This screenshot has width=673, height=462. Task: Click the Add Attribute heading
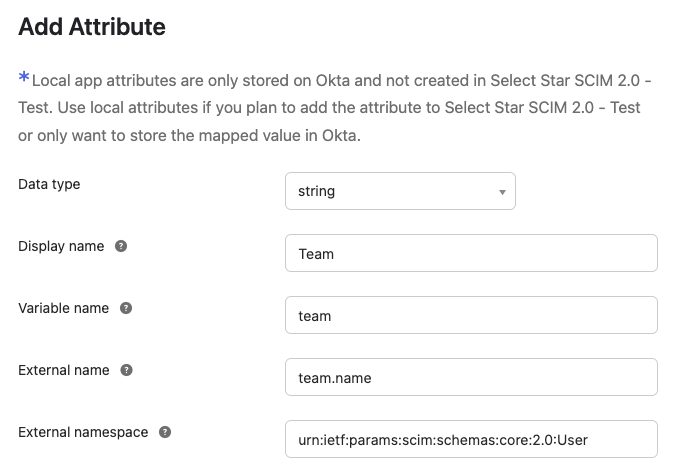(92, 27)
